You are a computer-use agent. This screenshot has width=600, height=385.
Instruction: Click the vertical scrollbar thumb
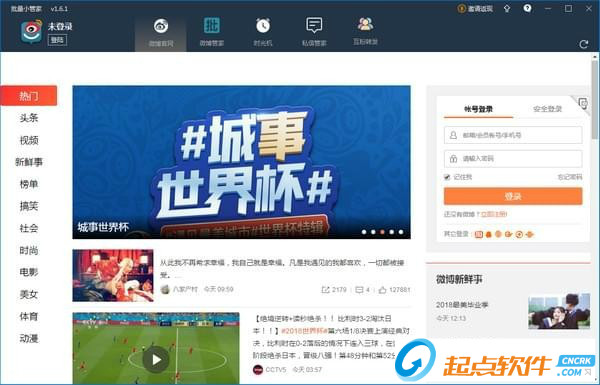[595, 100]
